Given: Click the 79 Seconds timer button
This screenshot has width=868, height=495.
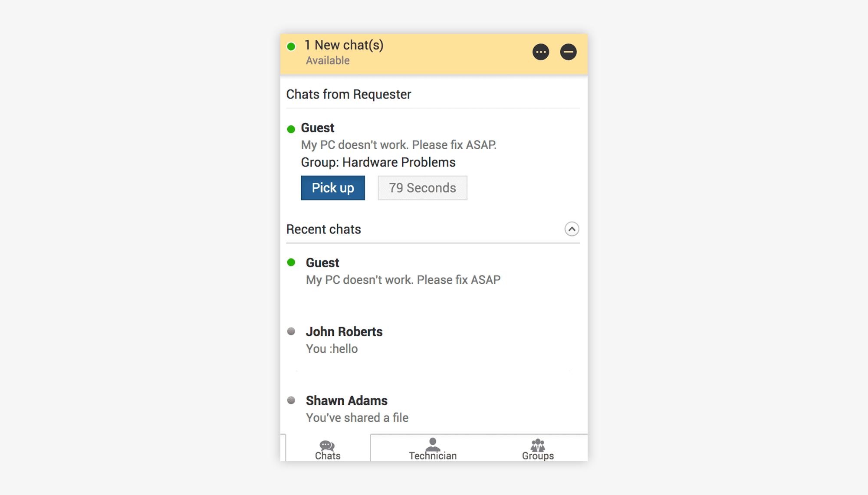Looking at the screenshot, I should (422, 188).
